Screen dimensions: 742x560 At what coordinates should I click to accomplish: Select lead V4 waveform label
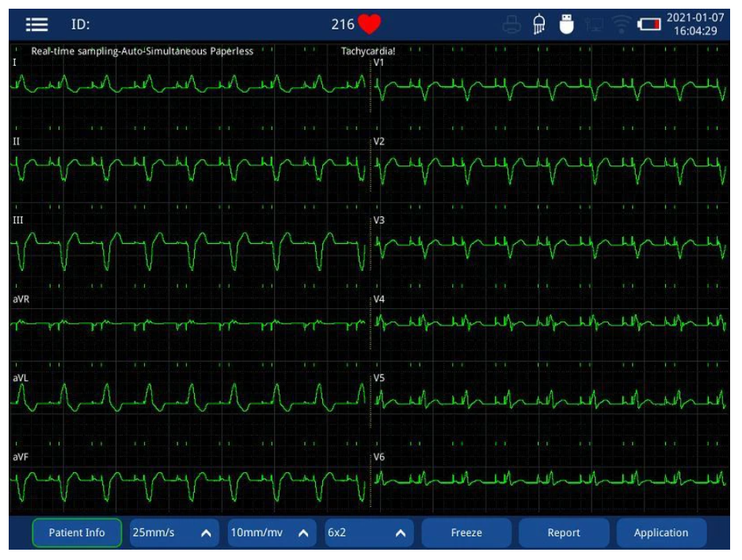379,299
